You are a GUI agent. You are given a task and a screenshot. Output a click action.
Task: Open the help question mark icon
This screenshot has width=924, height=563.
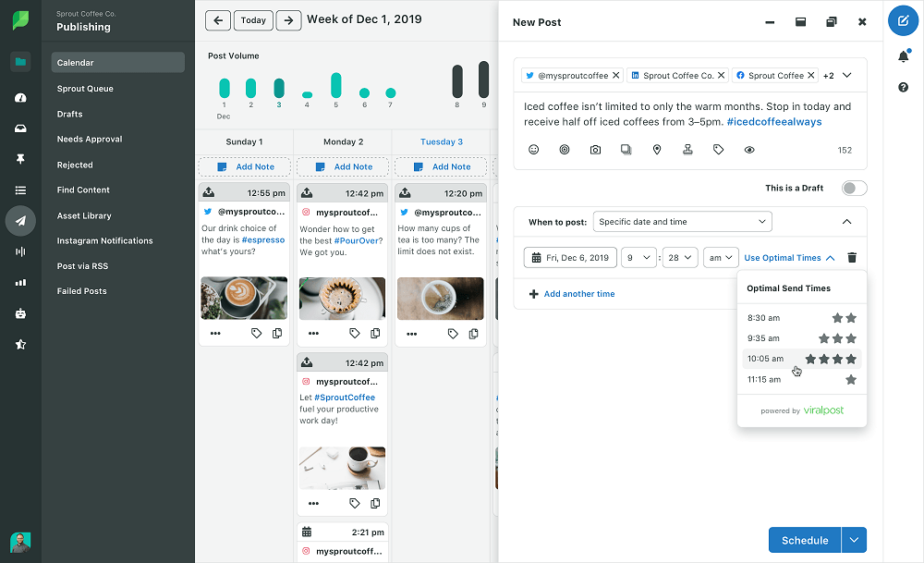coord(903,87)
